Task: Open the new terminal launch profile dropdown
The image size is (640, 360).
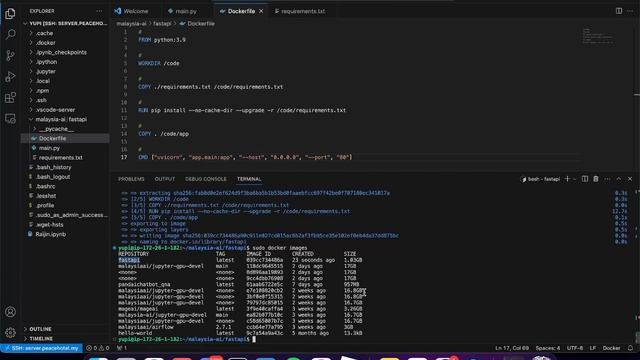Action: [574, 179]
